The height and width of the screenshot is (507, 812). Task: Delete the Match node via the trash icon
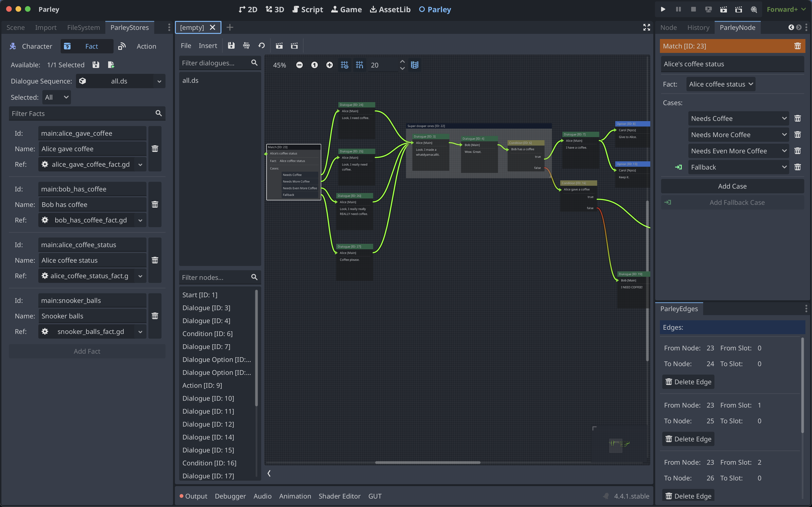797,46
